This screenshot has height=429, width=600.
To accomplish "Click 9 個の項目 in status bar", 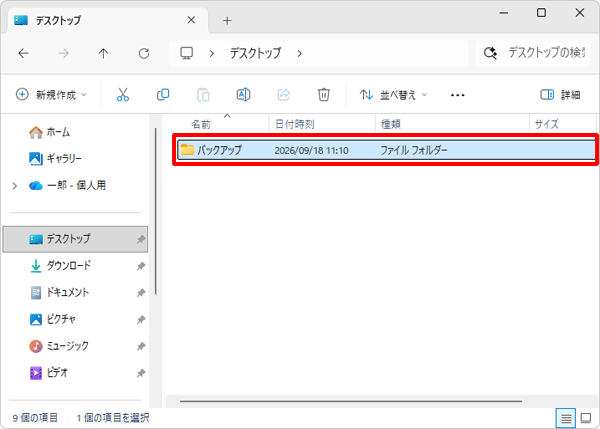I will (x=35, y=418).
